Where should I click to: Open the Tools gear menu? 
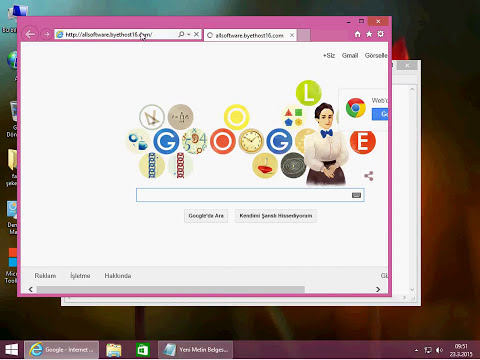pyautogui.click(x=380, y=34)
